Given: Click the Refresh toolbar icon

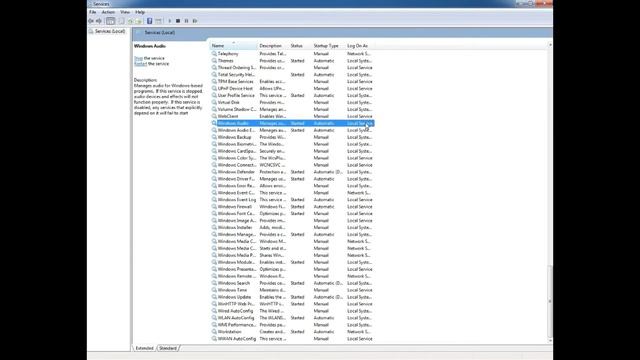Looking at the screenshot, I should tap(130, 21).
